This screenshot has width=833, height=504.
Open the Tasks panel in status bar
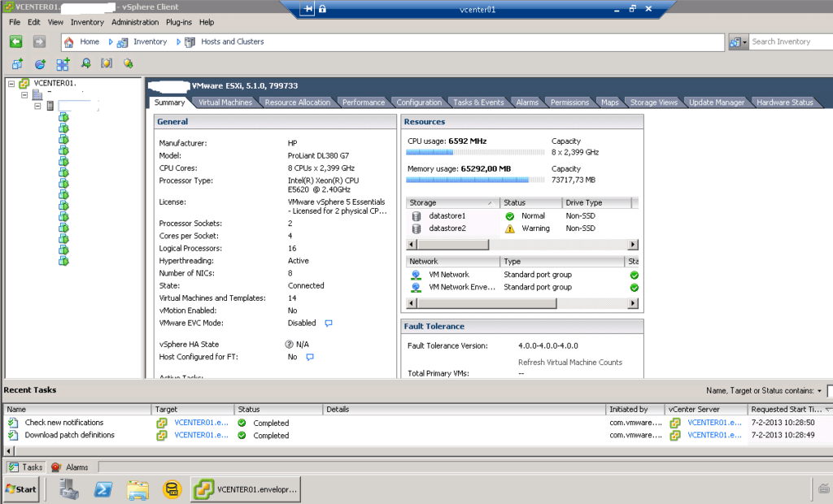[25, 467]
